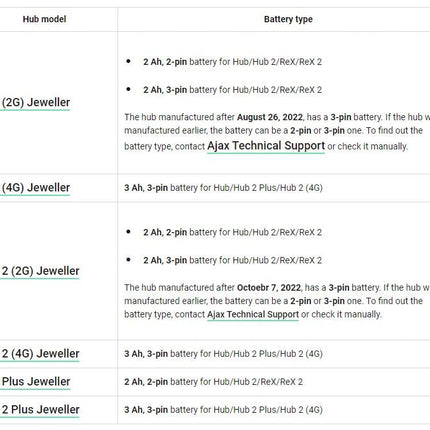Click the August 26, 2022 date text
Screen dimensions: 430x430
point(270,117)
